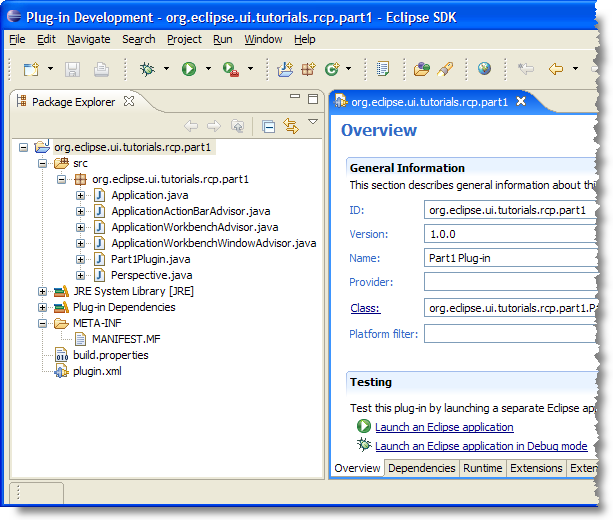Image resolution: width=613 pixels, height=520 pixels.
Task: Open the Package Explorer view menu arrow
Action: [x=313, y=123]
